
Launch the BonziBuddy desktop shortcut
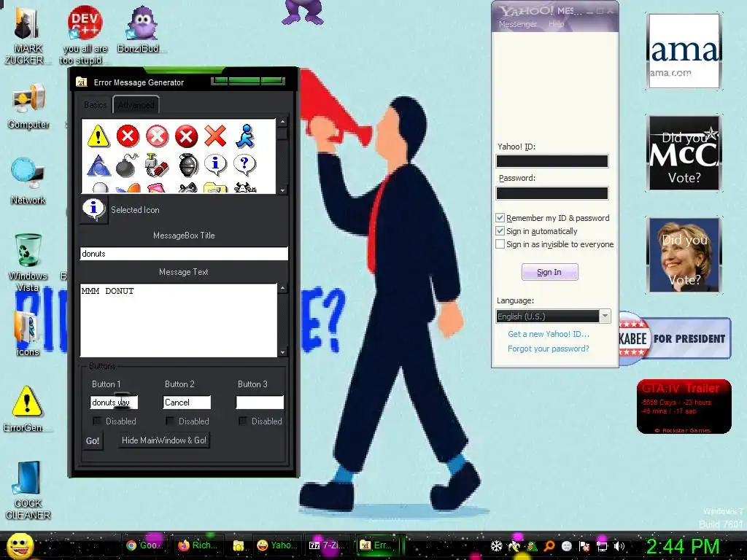141,31
